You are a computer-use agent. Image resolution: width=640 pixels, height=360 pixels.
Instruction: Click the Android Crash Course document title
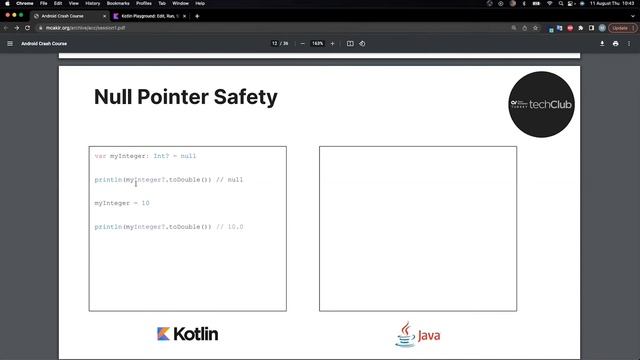(x=44, y=44)
